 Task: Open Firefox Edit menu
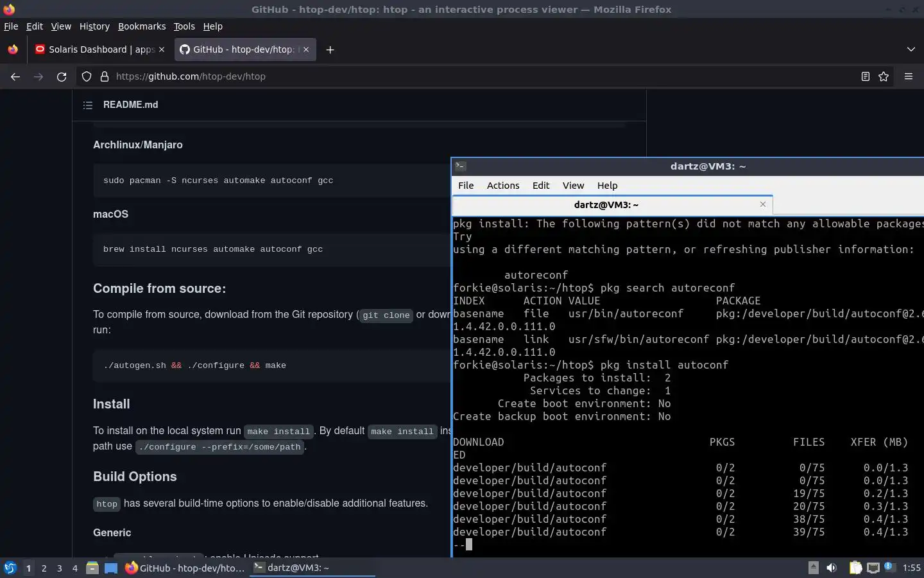click(35, 26)
